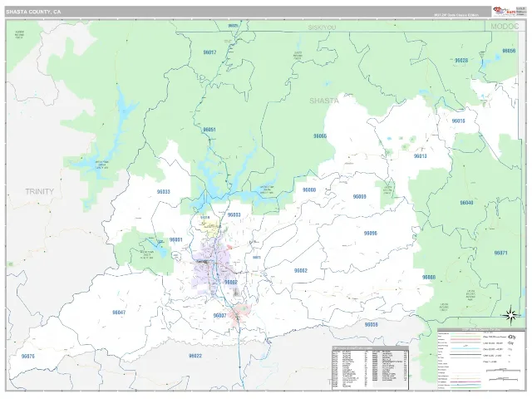Click ZIP code label 96056
Screen dimensions: 532x399
pos(509,51)
